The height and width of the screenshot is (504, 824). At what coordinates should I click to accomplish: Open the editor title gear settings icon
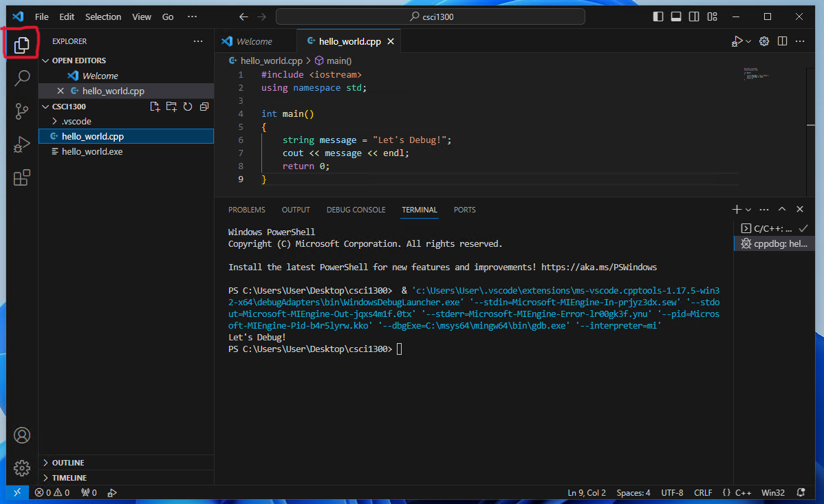pos(764,41)
